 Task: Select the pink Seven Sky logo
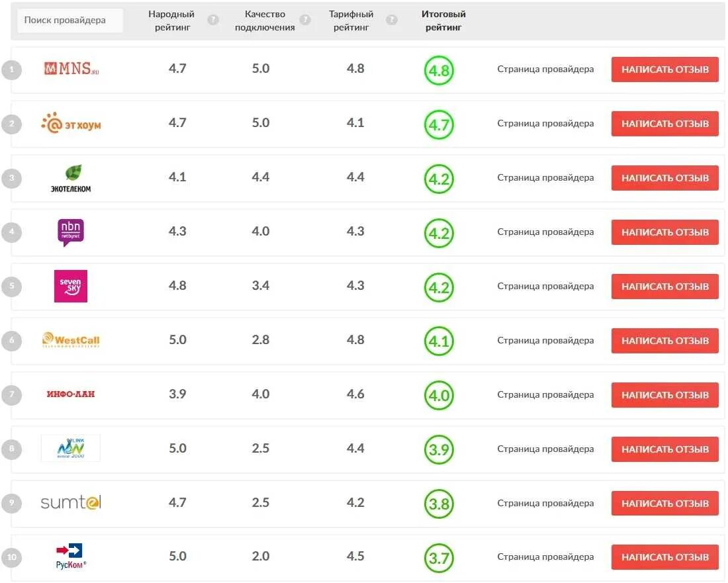point(71,286)
